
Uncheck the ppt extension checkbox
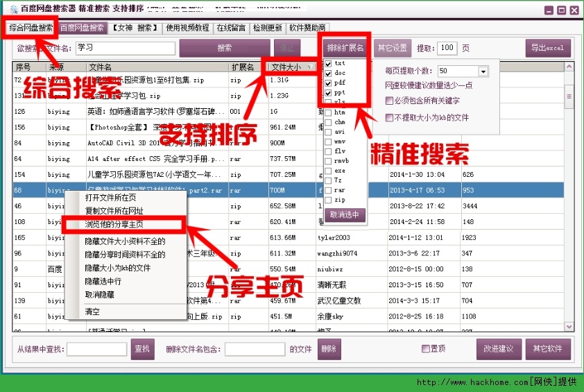[x=328, y=93]
